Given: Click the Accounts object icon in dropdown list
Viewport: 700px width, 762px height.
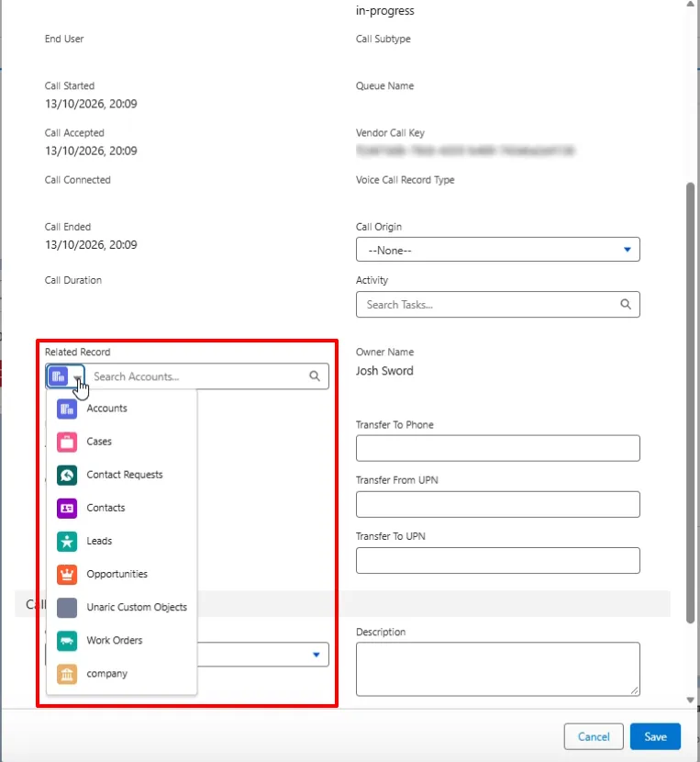Looking at the screenshot, I should pos(67,409).
